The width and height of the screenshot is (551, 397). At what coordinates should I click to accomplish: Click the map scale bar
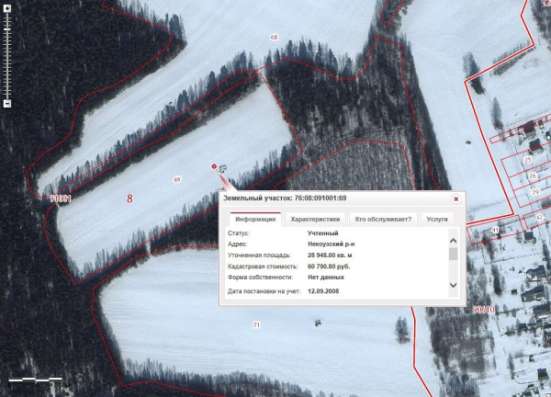(x=35, y=379)
